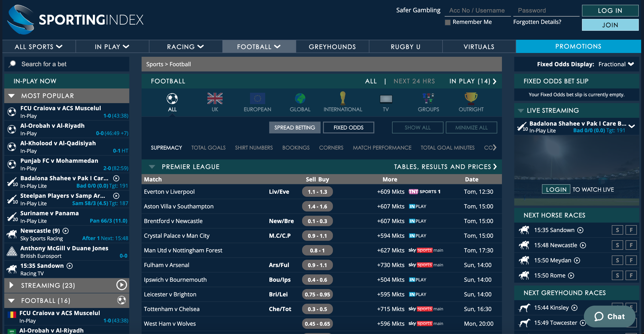Click the play icon in the Streaming (23) header
The image size is (644, 334).
coord(121,285)
